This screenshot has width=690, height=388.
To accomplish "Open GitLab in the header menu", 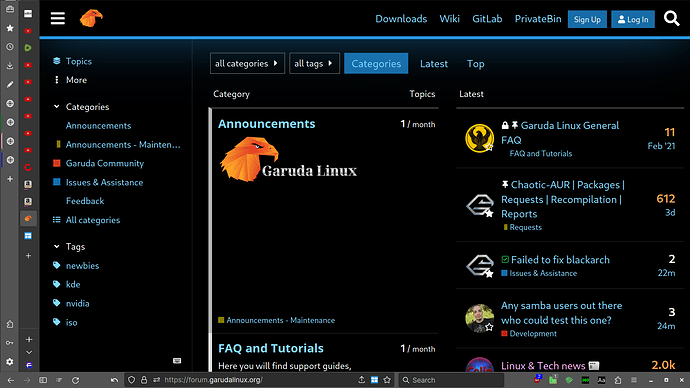I will pyautogui.click(x=487, y=19).
